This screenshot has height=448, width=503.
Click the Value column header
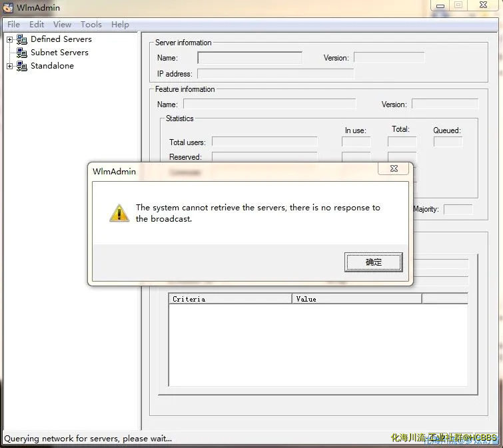[x=357, y=299]
